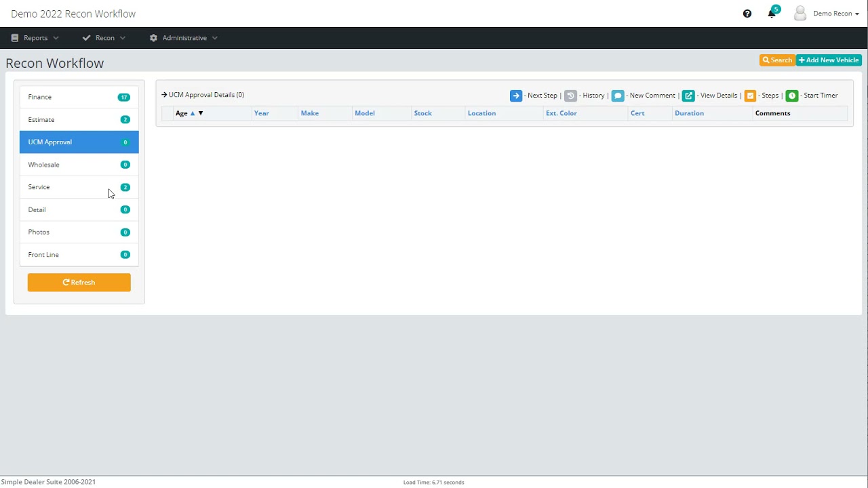This screenshot has height=488, width=868.
Task: Select the Estimate workflow step
Action: coord(79,119)
